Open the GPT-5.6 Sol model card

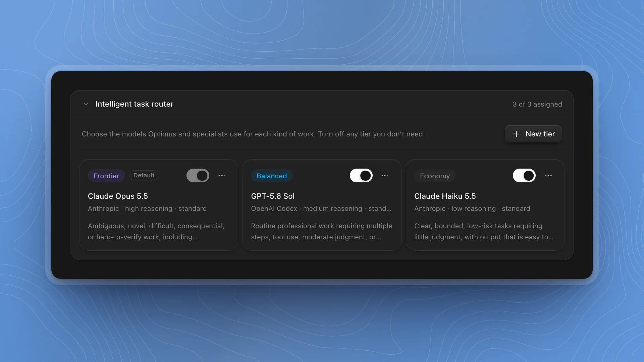tap(322, 205)
